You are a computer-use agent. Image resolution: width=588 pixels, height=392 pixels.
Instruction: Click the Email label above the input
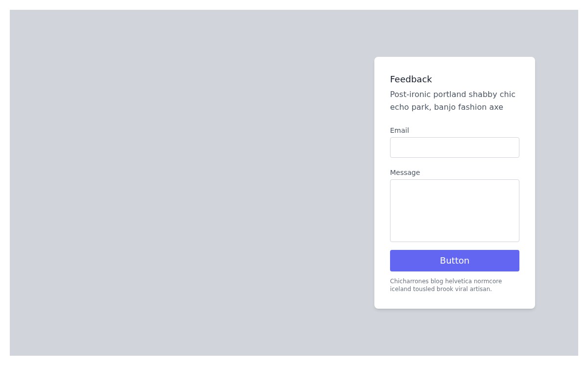click(x=399, y=130)
